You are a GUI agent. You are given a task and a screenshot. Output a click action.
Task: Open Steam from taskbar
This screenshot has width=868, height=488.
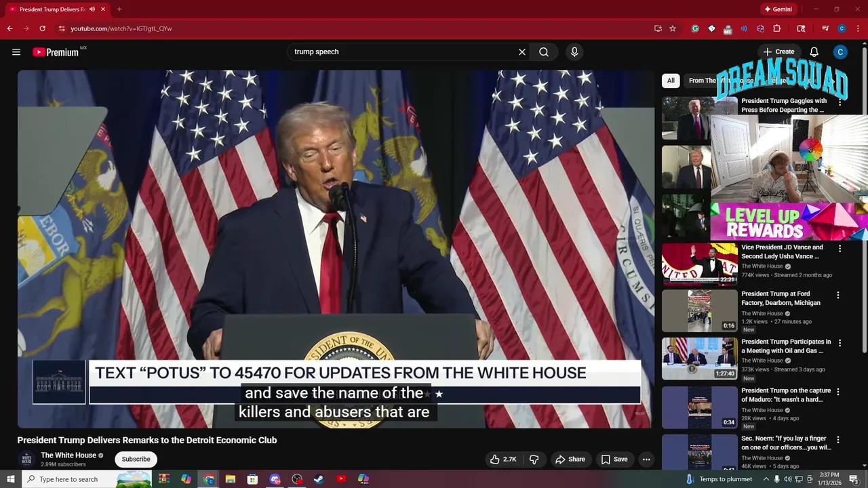[x=319, y=479]
